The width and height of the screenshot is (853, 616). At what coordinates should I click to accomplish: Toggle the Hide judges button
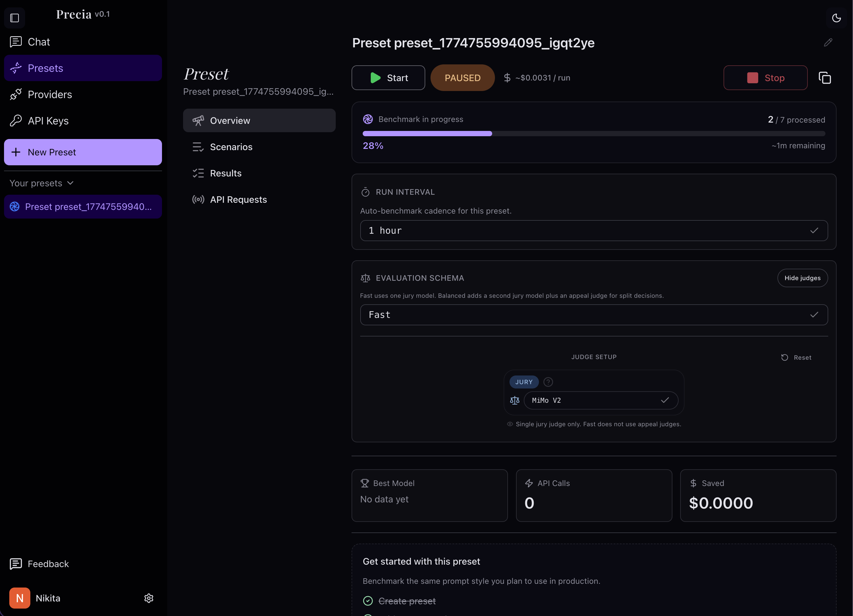pos(802,278)
